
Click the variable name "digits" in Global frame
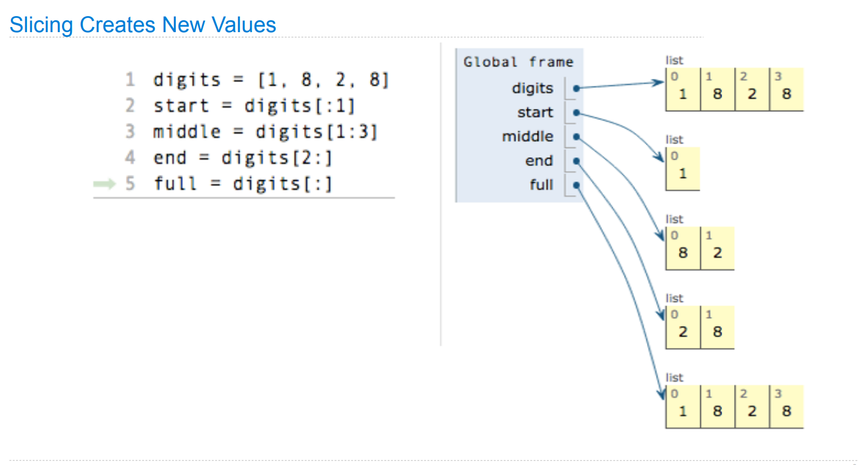tap(533, 88)
